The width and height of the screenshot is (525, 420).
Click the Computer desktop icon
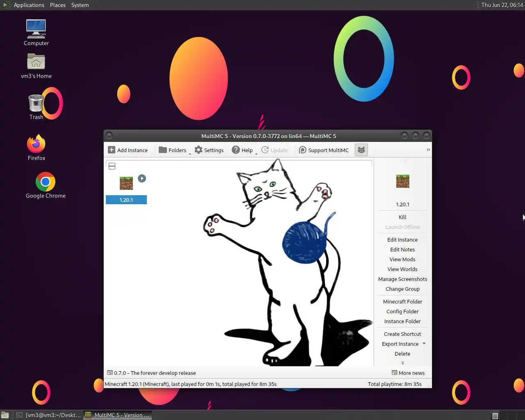tap(36, 29)
